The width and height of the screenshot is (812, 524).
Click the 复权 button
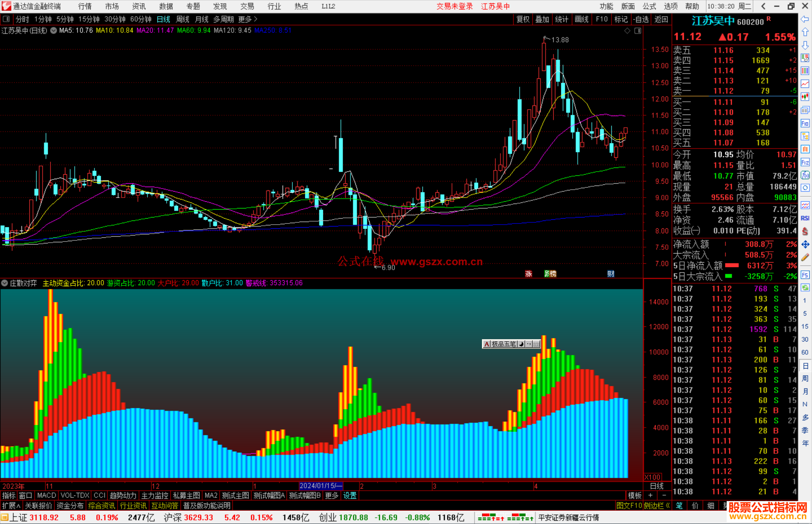(523, 19)
